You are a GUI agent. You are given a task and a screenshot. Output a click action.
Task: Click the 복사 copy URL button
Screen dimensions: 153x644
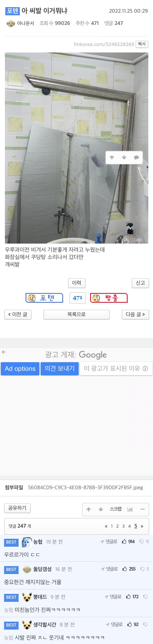pos(142,44)
